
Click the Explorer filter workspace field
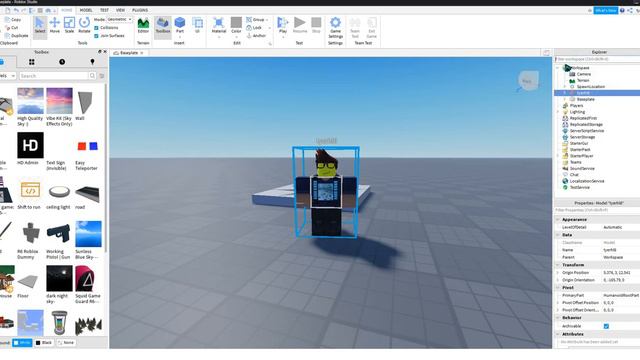(597, 59)
